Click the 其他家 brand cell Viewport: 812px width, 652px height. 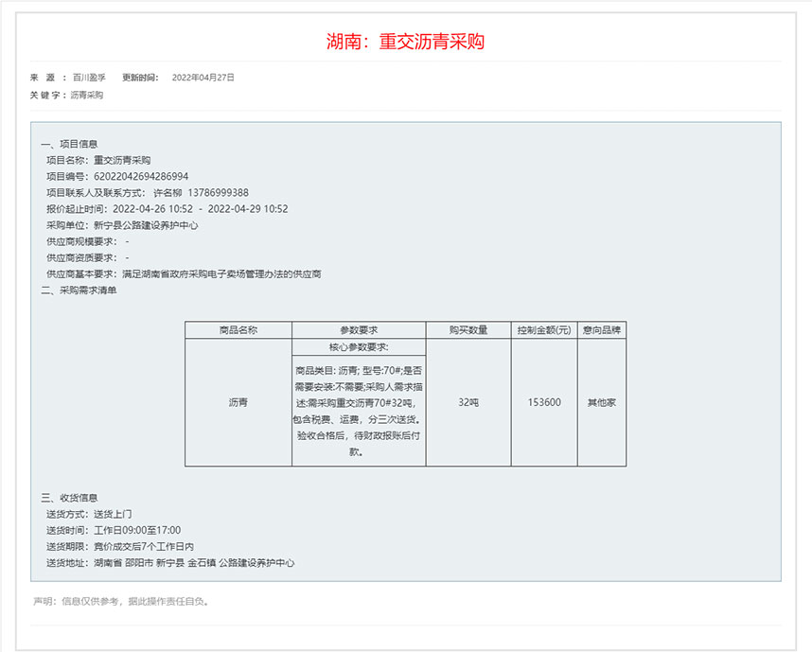point(601,402)
